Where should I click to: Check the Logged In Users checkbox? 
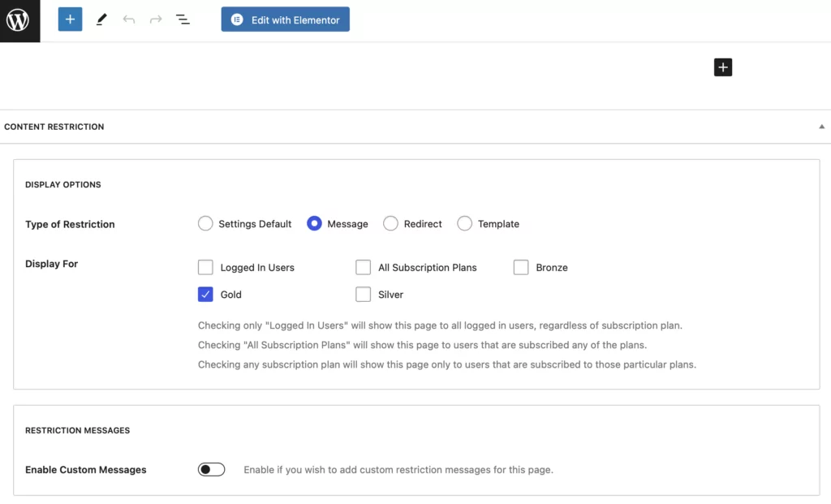[x=205, y=267]
